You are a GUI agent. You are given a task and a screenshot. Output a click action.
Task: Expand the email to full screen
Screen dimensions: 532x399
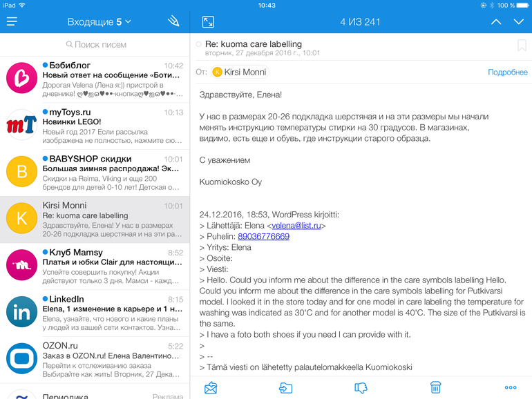point(208,22)
